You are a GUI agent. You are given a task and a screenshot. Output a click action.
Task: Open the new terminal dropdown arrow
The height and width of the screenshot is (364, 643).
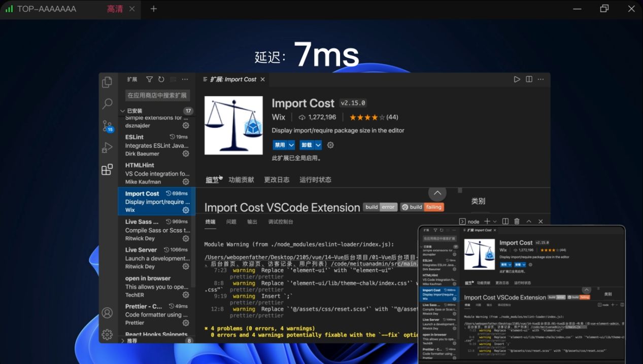click(x=494, y=222)
